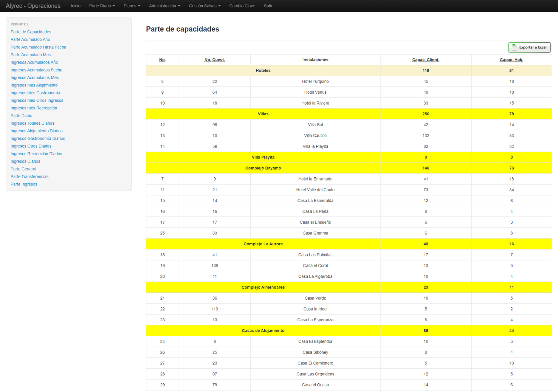Click the Alyrec - Operaciones brand title
The image size is (558, 392).
33,6
